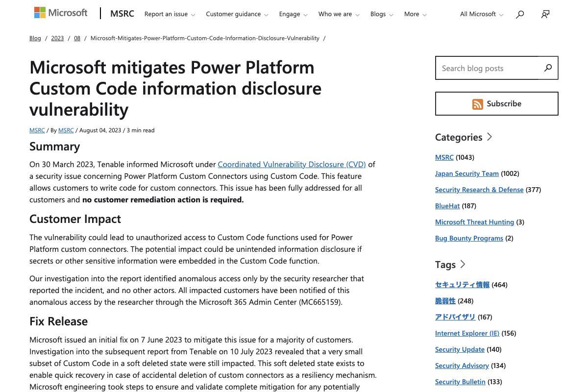Open the Report an issue dropdown
The height and width of the screenshot is (392, 588).
pyautogui.click(x=170, y=14)
